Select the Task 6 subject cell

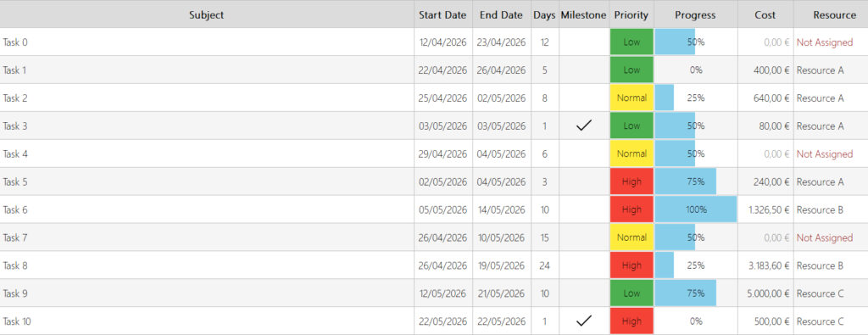tap(207, 209)
